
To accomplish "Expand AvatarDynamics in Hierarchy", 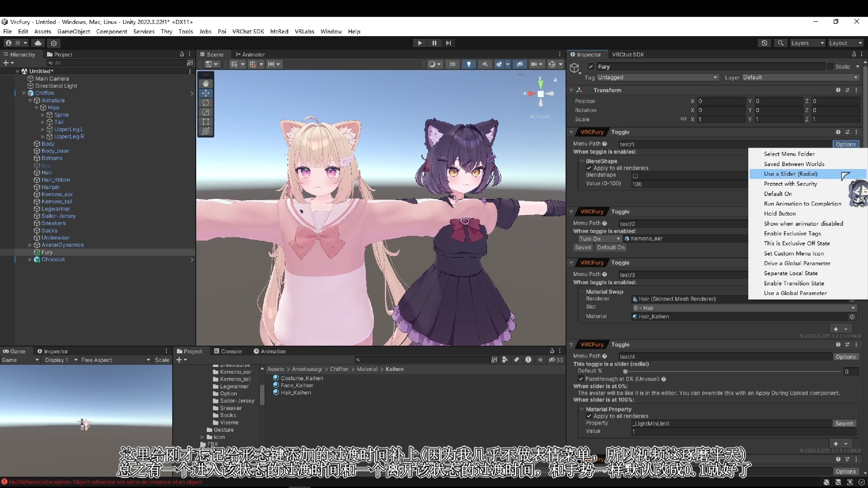I will tap(30, 245).
